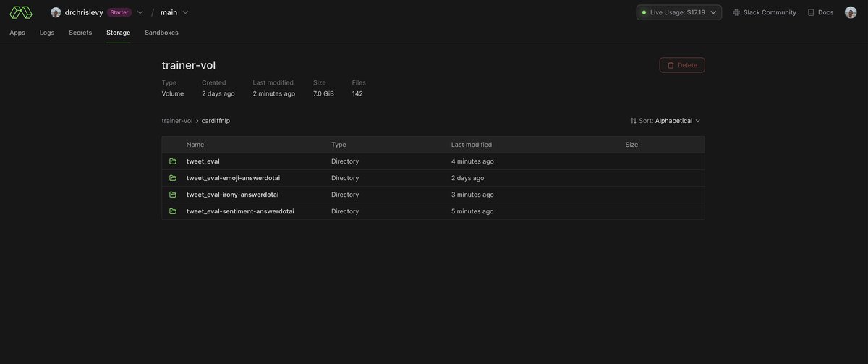Open the user profile avatar menu
This screenshot has width=868, height=364.
[x=850, y=12]
